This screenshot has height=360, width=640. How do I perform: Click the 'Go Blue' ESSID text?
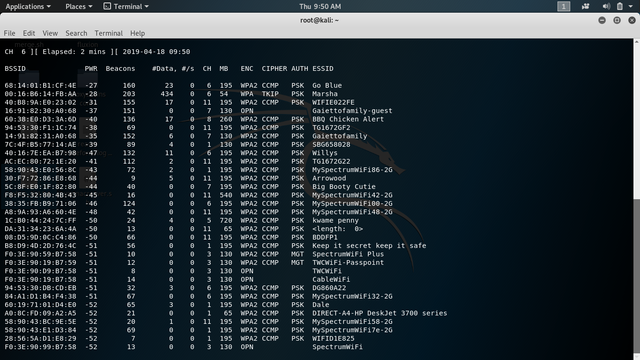[x=327, y=85]
